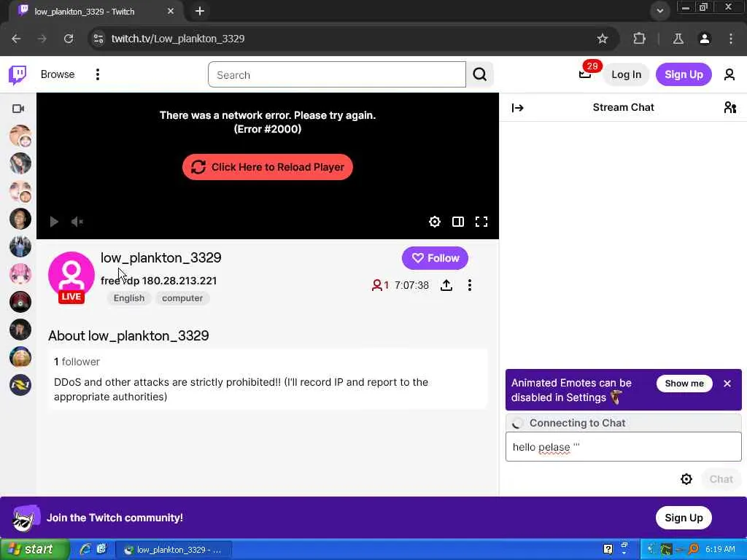Click Sign Up in the bottom banner
The height and width of the screenshot is (560, 747).
tap(684, 518)
